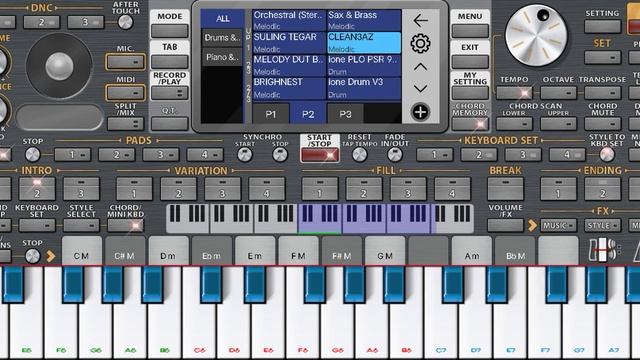Viewport: 640px width, 360px height.
Task: Move up the list with up chevron
Action: [420, 67]
